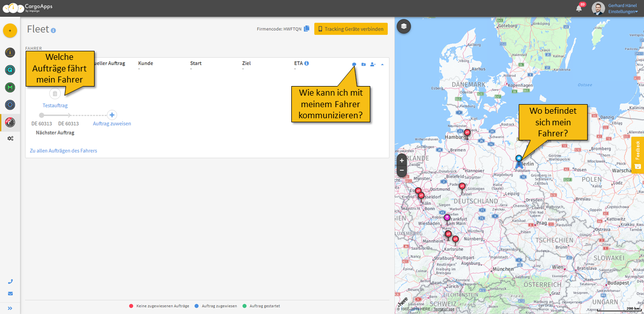Open Zu allen Aufträgen des Fahrers

point(63,150)
